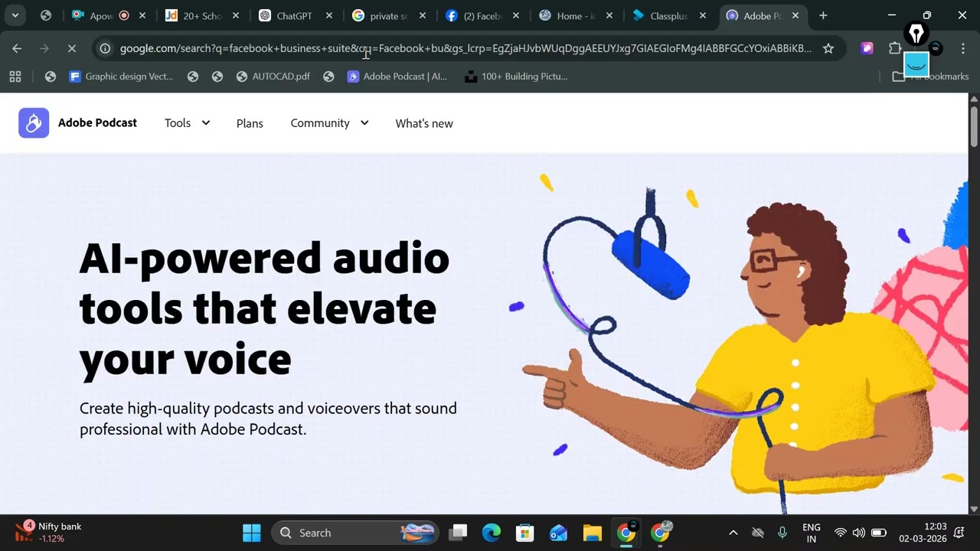The height and width of the screenshot is (551, 980).
Task: Click the second Chrome profile taskbar icon
Action: tap(660, 533)
